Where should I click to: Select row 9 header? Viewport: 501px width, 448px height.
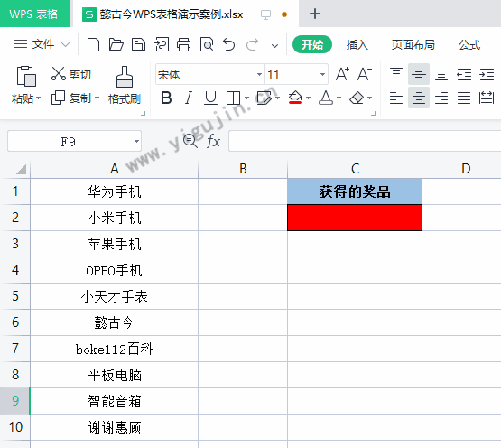15,401
